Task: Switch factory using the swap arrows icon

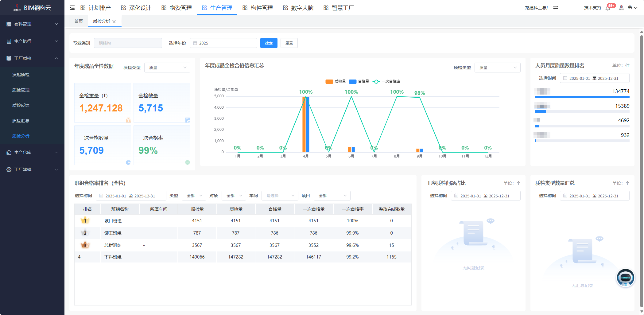Action: pyautogui.click(x=556, y=8)
